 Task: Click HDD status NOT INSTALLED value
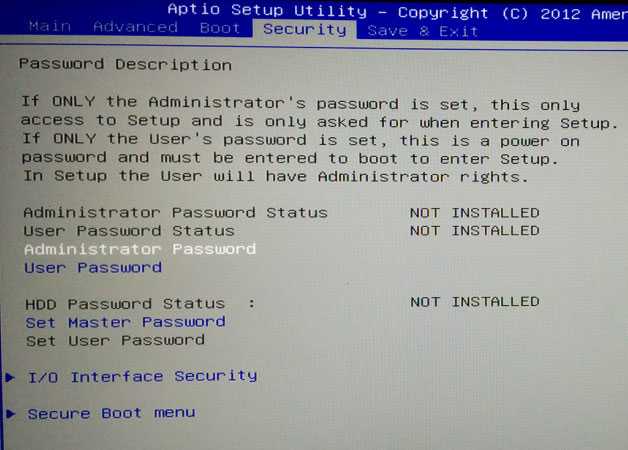[x=475, y=301]
